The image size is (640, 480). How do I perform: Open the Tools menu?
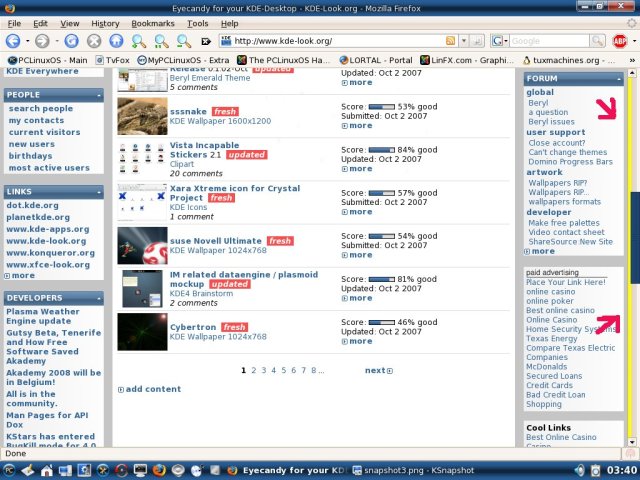tap(198, 24)
